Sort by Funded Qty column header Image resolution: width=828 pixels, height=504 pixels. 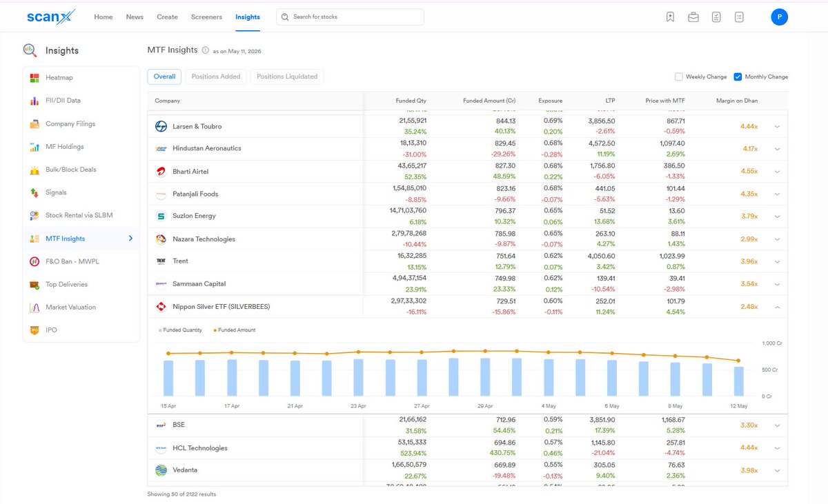411,101
